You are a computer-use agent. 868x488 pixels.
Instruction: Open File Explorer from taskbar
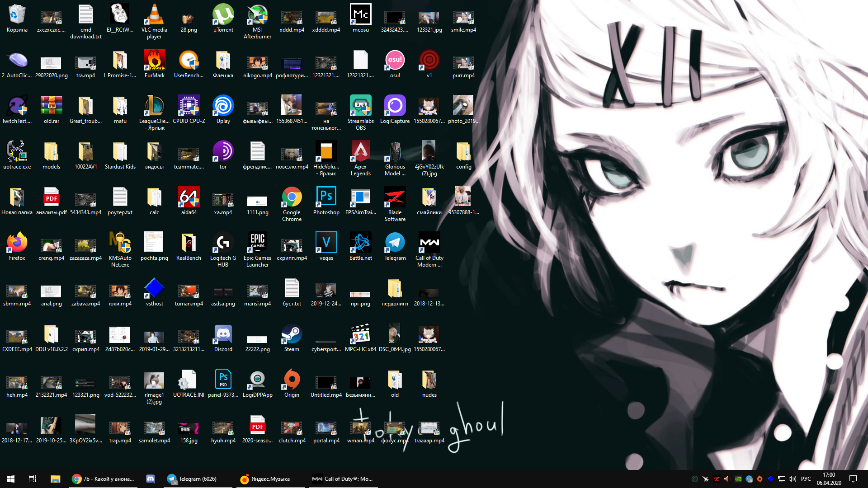[55, 479]
